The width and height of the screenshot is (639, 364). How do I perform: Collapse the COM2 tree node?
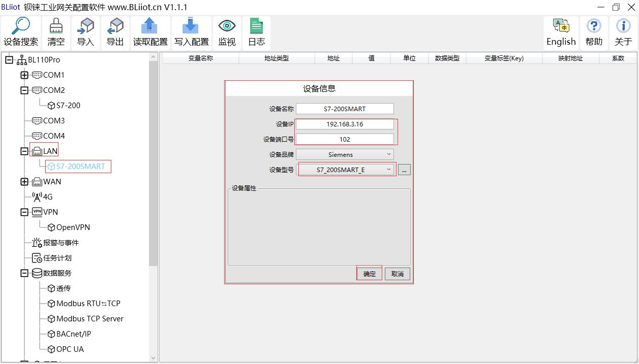(24, 90)
